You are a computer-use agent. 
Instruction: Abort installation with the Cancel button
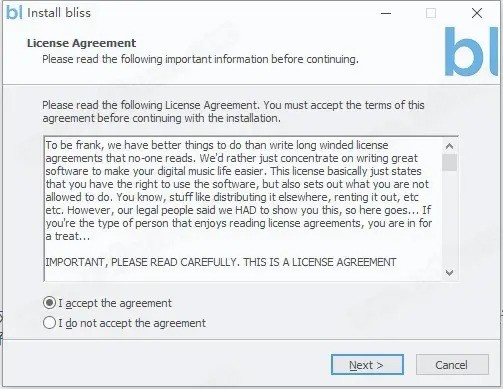(452, 364)
